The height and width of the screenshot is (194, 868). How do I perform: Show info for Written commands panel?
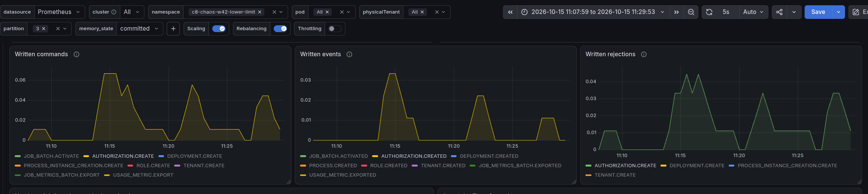point(77,54)
